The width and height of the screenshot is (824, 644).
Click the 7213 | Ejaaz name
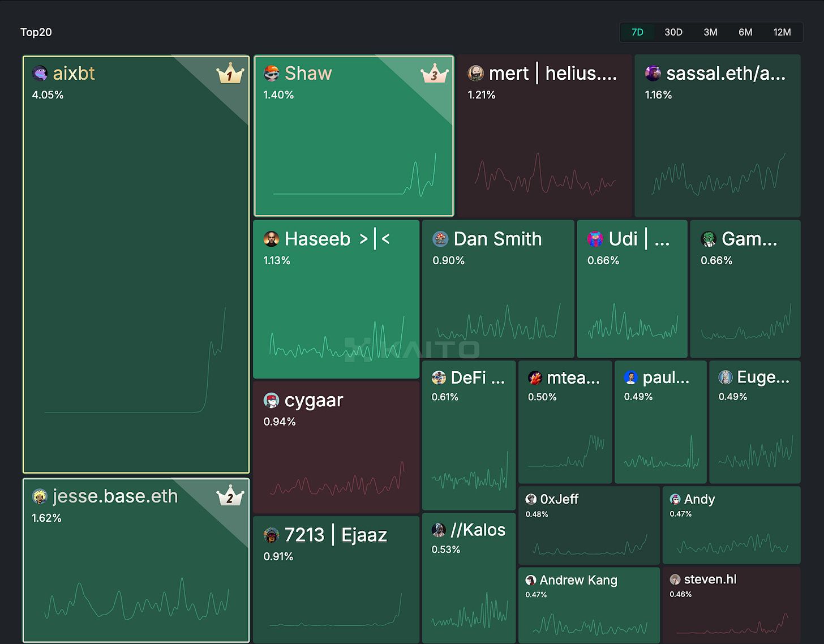pos(336,535)
